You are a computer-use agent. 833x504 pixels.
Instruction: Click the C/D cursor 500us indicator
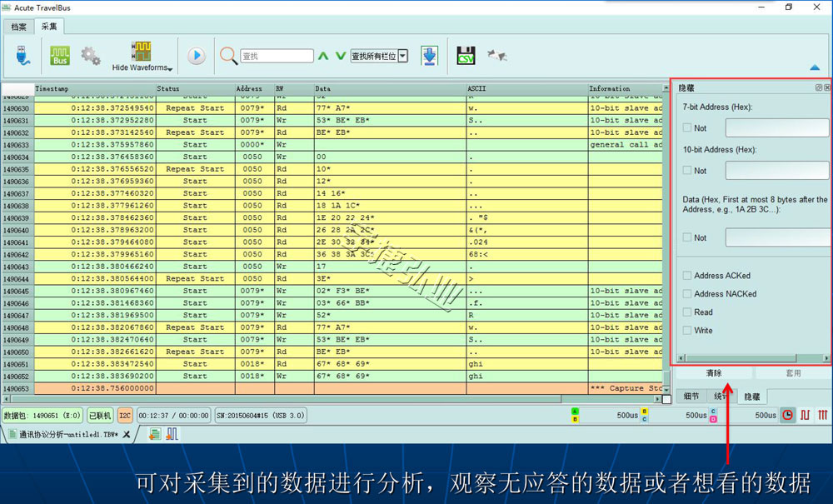[x=744, y=416]
